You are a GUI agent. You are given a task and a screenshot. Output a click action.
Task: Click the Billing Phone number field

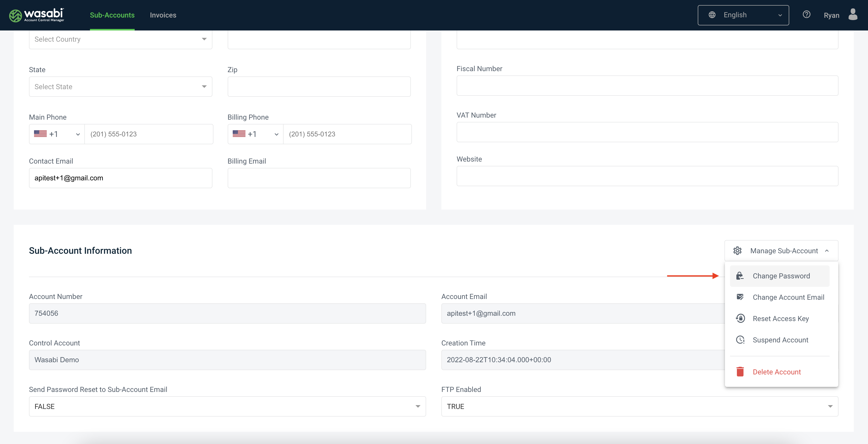tap(347, 134)
